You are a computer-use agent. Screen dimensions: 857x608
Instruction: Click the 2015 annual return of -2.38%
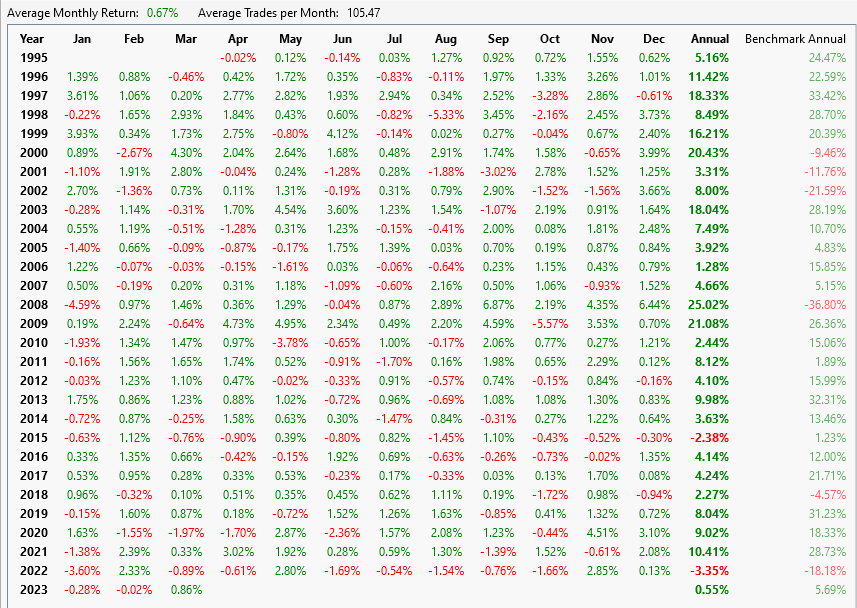click(x=709, y=438)
